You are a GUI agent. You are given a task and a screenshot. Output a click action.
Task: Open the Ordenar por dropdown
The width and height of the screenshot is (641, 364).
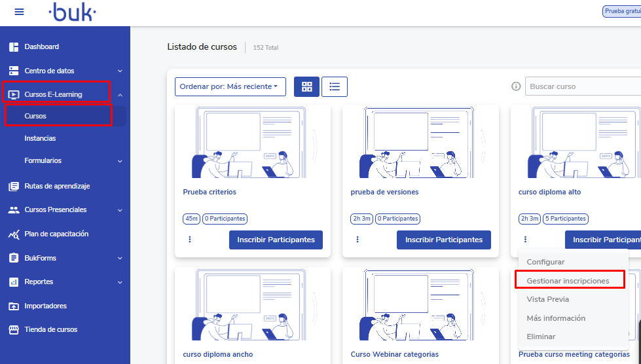click(230, 86)
